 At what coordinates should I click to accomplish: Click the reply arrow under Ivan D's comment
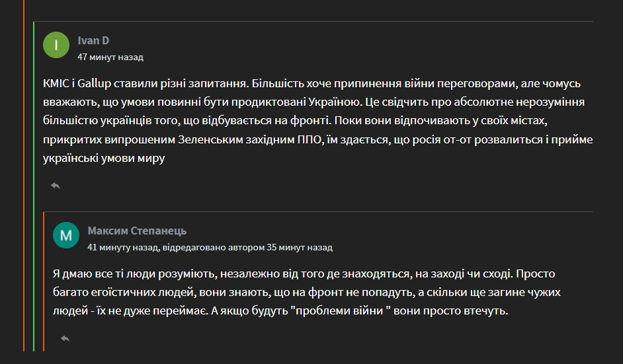56,186
